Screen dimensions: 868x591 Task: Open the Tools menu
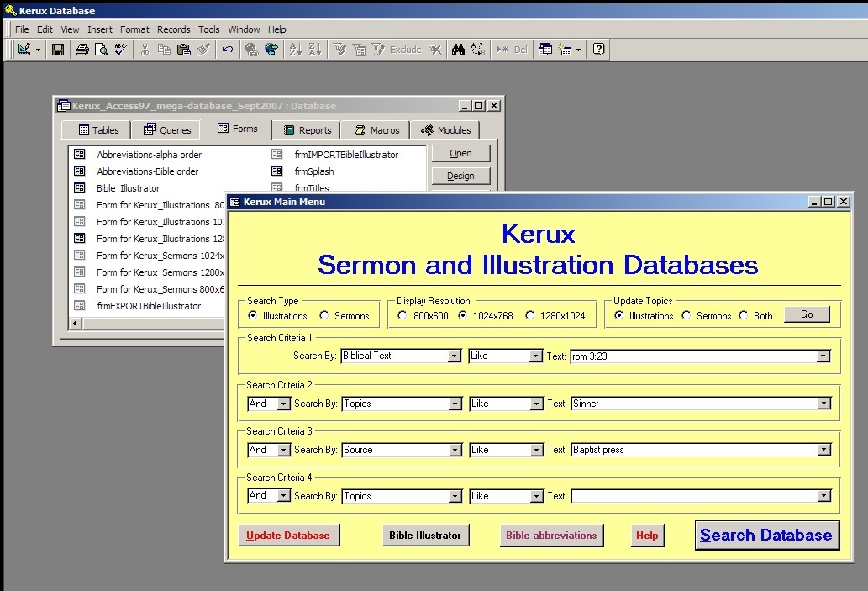pos(208,29)
